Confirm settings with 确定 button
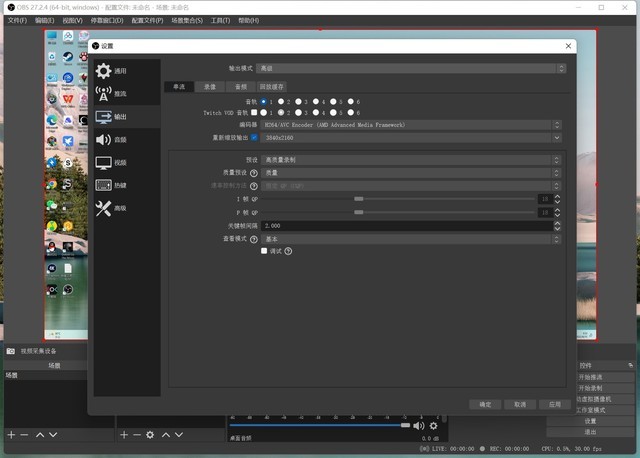This screenshot has height=458, width=640. point(485,405)
